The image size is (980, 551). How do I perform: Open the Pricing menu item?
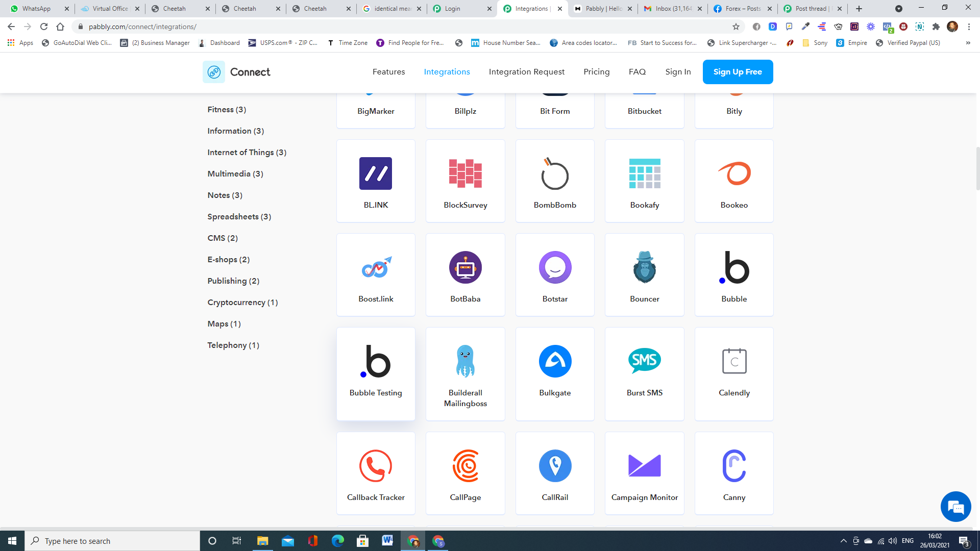pyautogui.click(x=596, y=72)
